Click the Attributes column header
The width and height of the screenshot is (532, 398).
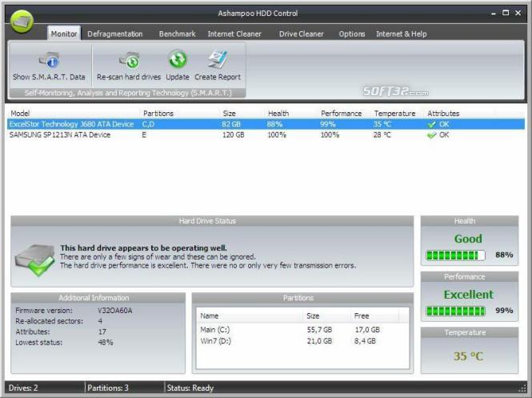tap(443, 114)
